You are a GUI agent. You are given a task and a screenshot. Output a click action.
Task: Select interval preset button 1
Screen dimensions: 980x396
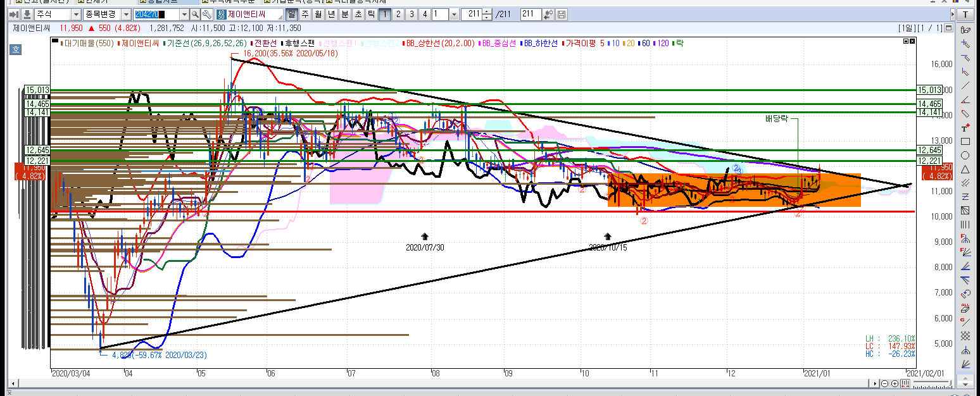click(x=385, y=14)
